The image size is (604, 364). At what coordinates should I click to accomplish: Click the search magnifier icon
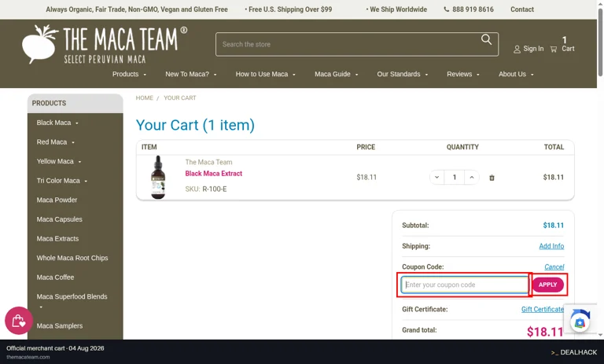click(486, 39)
